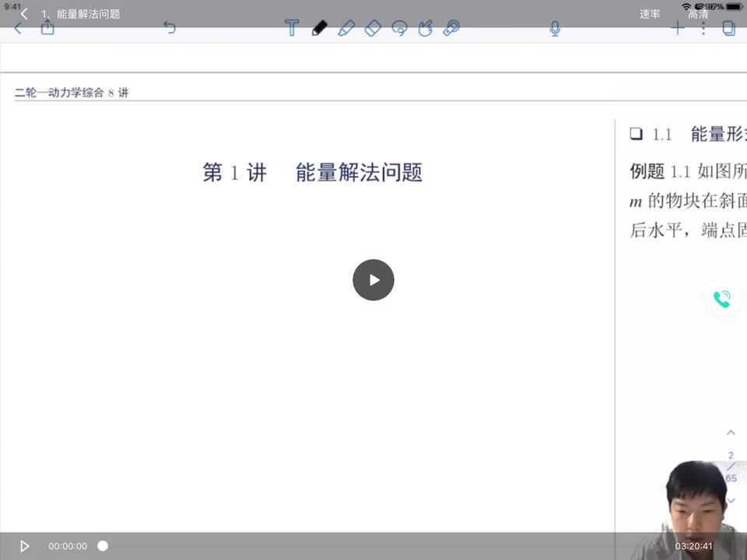Screen dimensions: 747x560
Task: Click the video progress slider knob
Action: tap(103, 546)
